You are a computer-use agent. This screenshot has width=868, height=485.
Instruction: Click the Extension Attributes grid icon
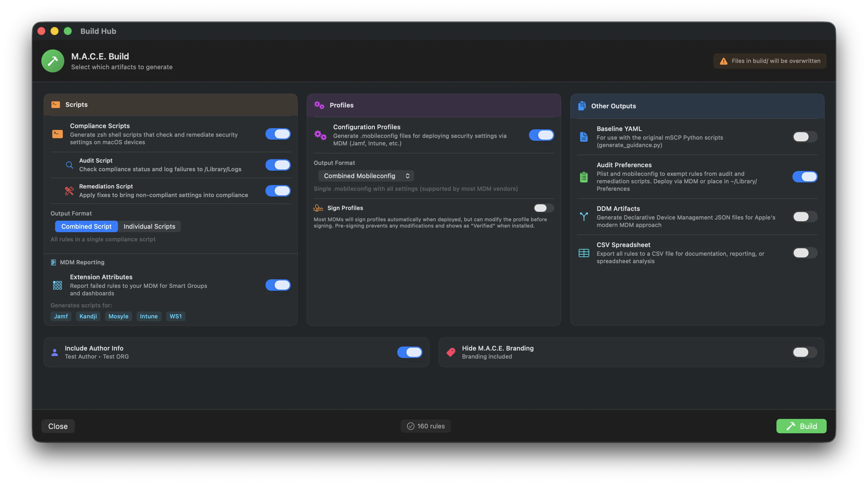tap(57, 285)
